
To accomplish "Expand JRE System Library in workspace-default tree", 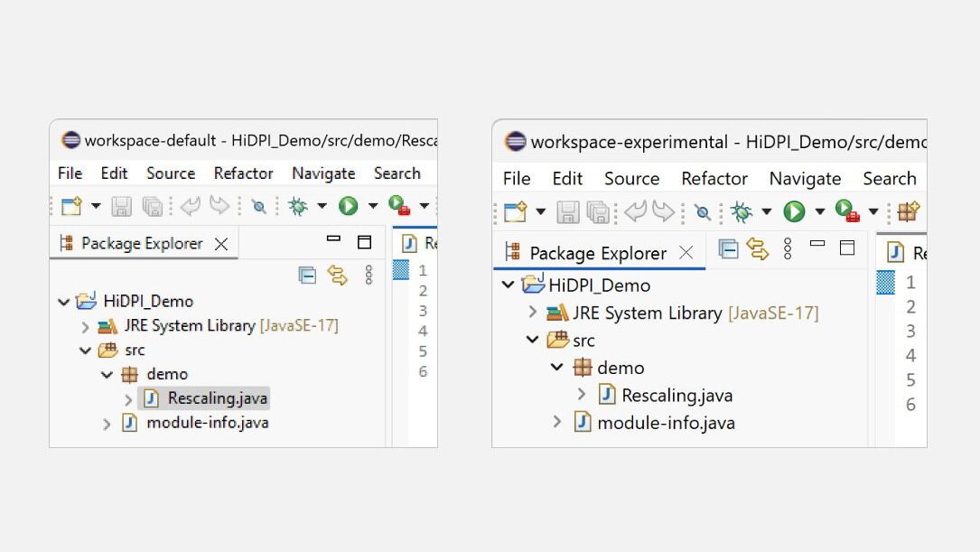I will (x=85, y=326).
